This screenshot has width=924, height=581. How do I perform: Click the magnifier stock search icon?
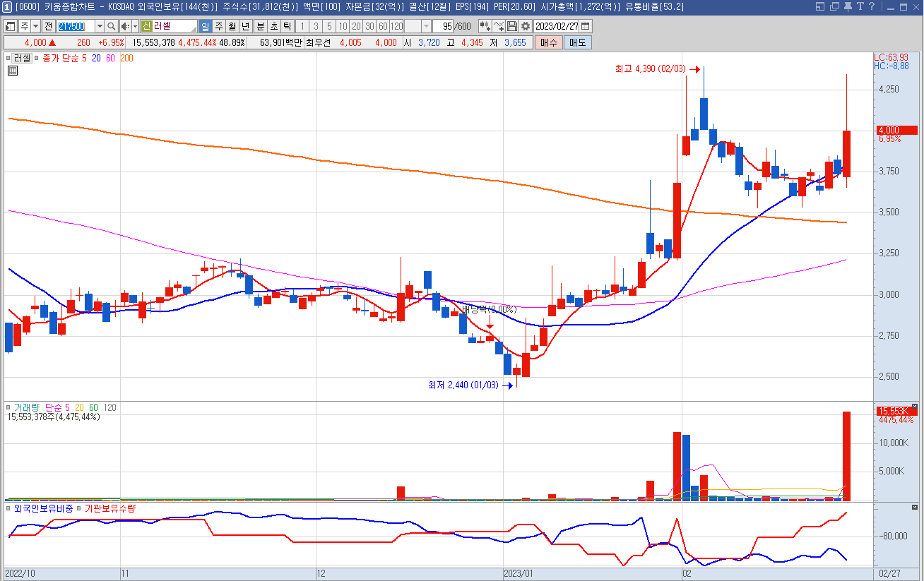(112, 26)
